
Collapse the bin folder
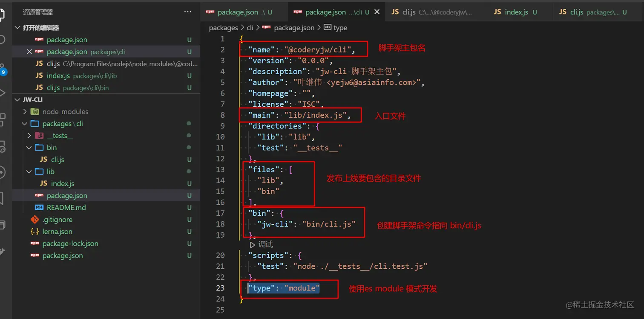(29, 148)
